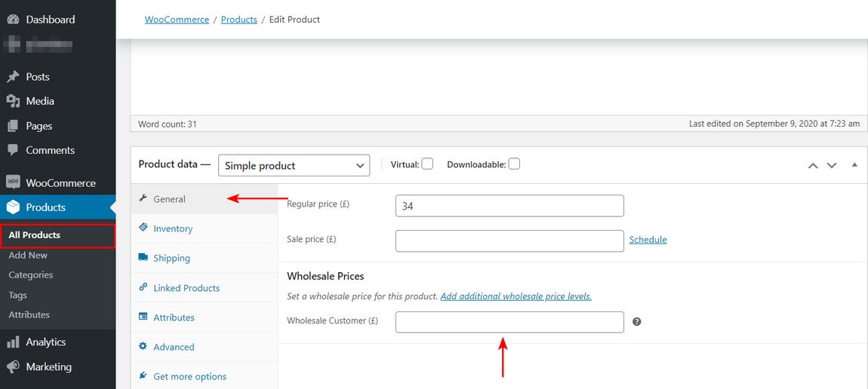Open Analytics menu in sidebar
This screenshot has height=389, width=868.
tap(57, 342)
